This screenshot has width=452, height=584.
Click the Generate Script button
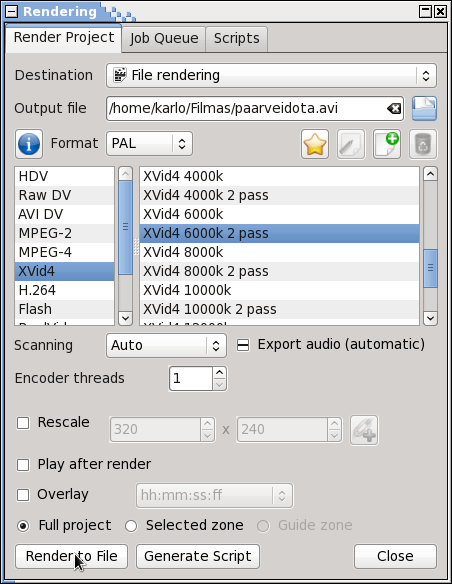[198, 556]
